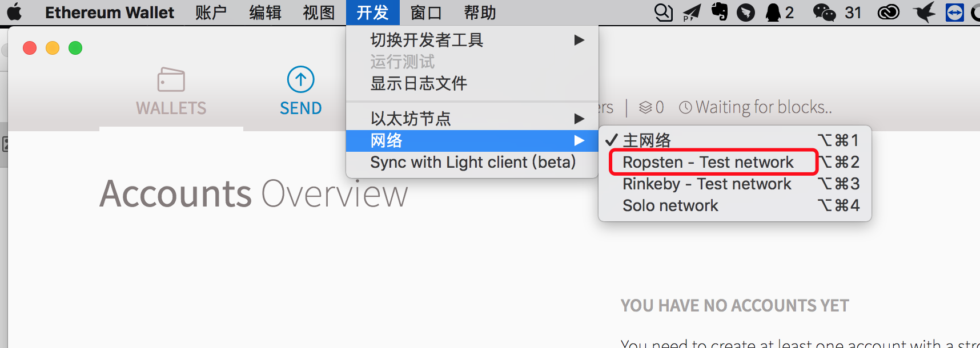
Task: Click the TeamViewer icon in menu bar
Action: [954, 12]
